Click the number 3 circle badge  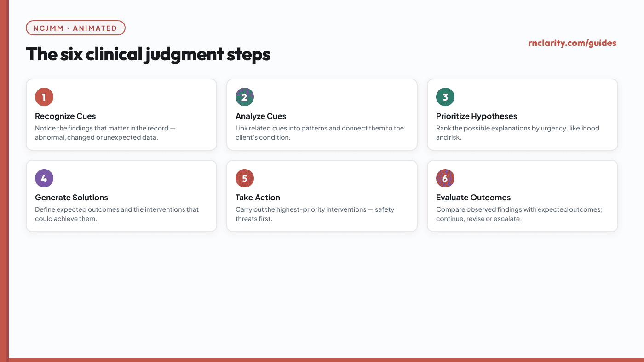[x=445, y=97]
